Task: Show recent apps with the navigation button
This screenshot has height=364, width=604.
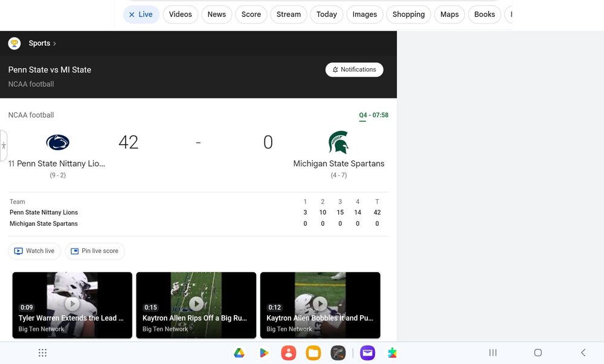Action: click(x=493, y=353)
